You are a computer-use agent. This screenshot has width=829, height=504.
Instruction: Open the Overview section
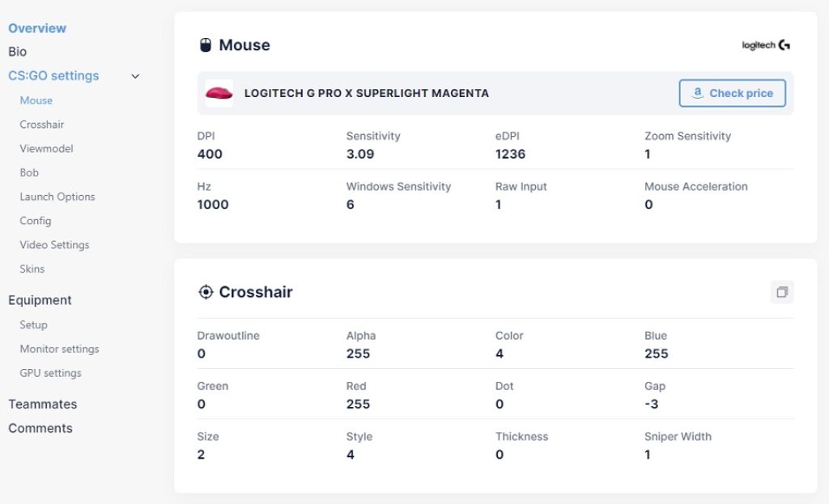(x=37, y=28)
